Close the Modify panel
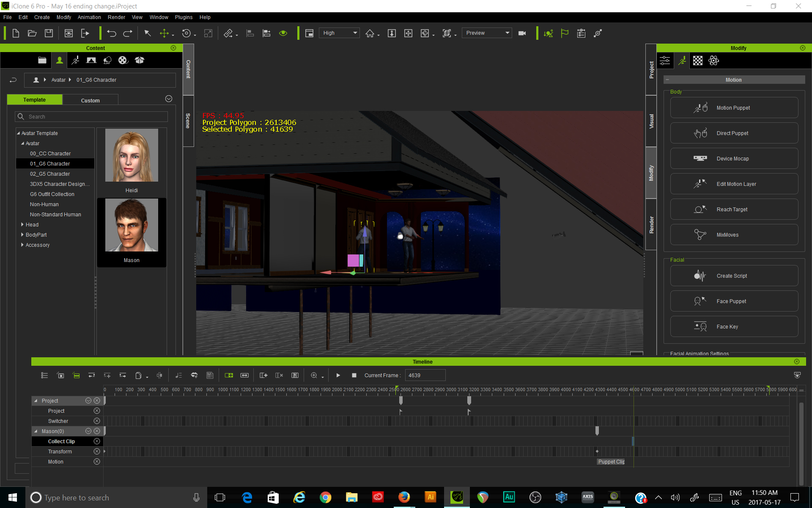The height and width of the screenshot is (508, 812). pyautogui.click(x=803, y=48)
